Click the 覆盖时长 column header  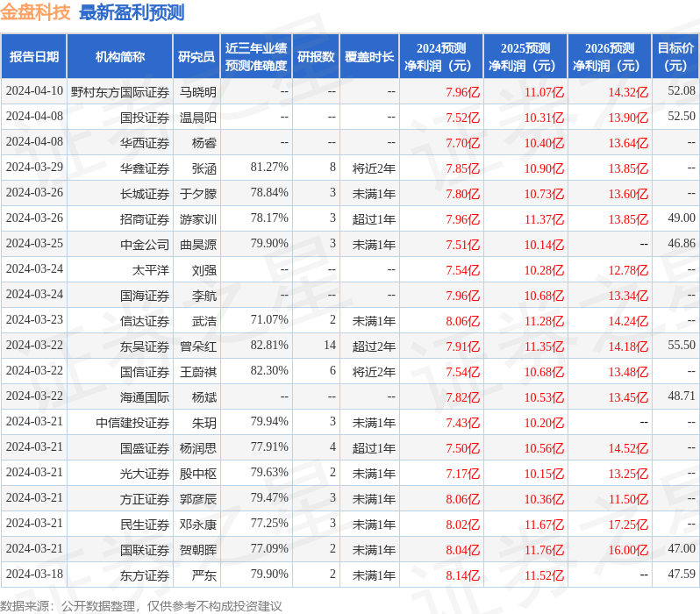pos(369,57)
